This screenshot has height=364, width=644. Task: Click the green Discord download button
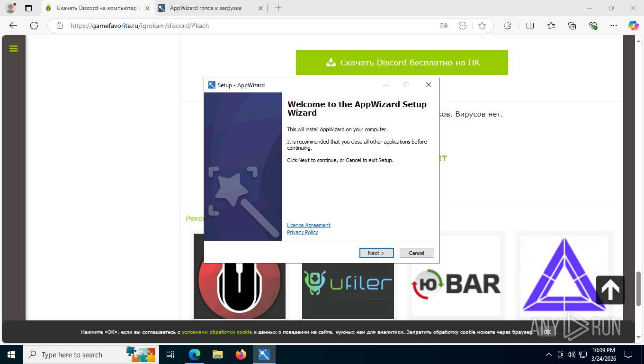coord(402,63)
